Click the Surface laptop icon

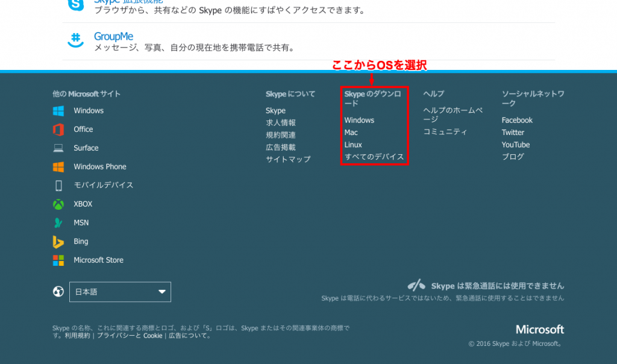(x=58, y=148)
